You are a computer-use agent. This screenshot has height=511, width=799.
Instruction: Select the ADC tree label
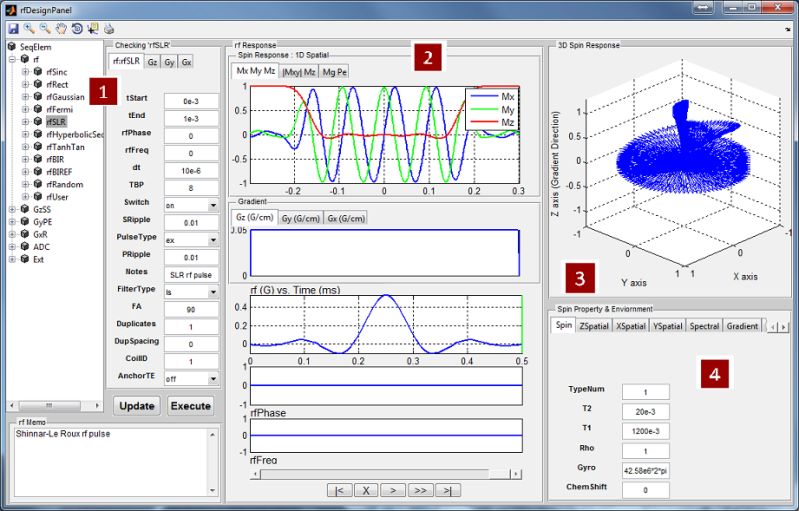(x=41, y=247)
